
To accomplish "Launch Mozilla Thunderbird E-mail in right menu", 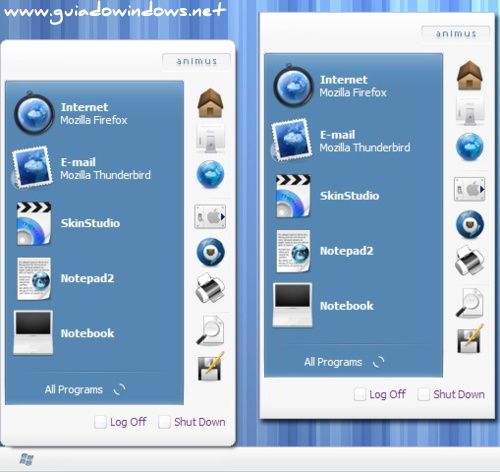I will click(353, 141).
